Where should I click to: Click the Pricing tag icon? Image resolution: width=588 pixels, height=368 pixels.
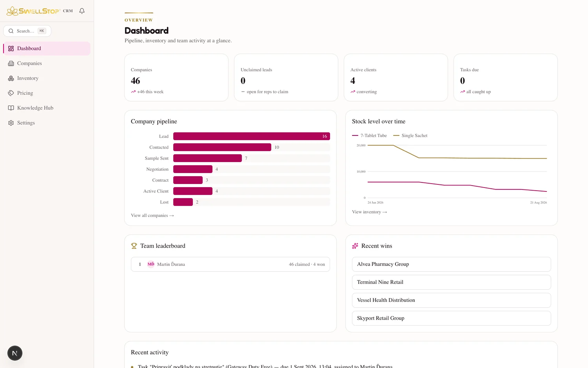point(11,93)
